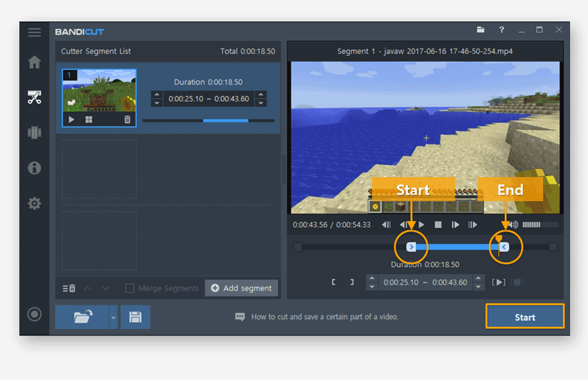The height and width of the screenshot is (380, 588).
Task: Set end point with right bracket
Action: 351,282
